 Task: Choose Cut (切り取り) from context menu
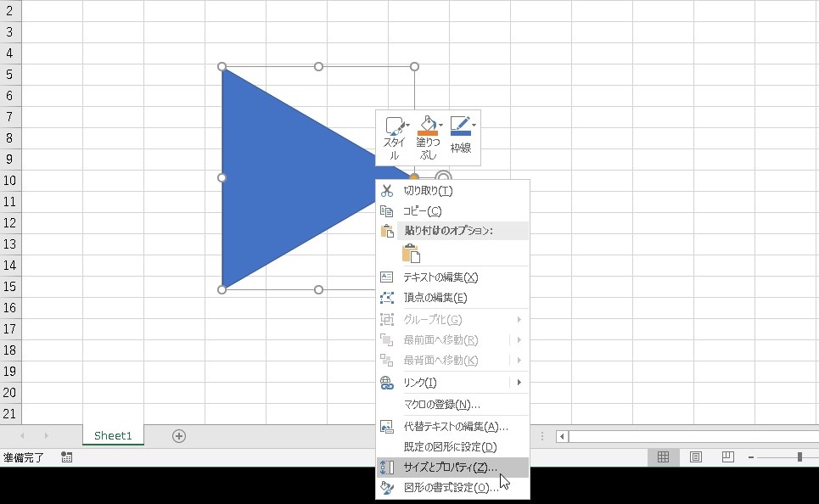coord(428,191)
